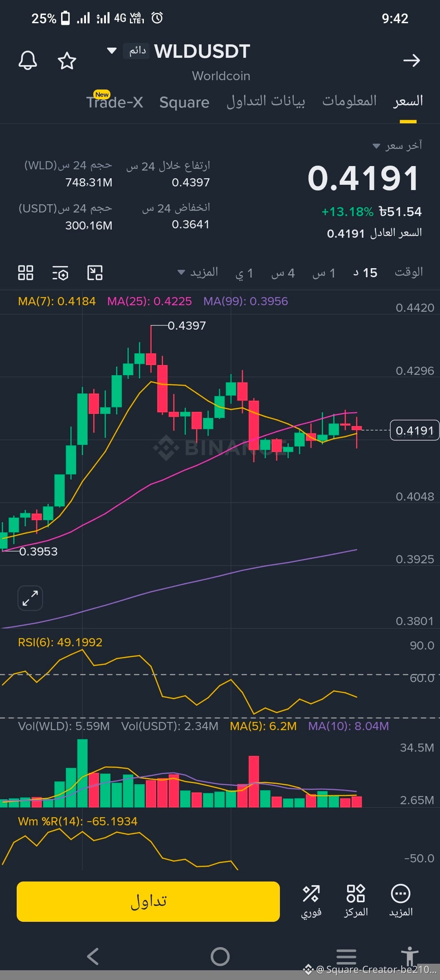Screen dimensions: 440x980
Task: Tap the right arrow icon in the header
Action: tap(411, 61)
